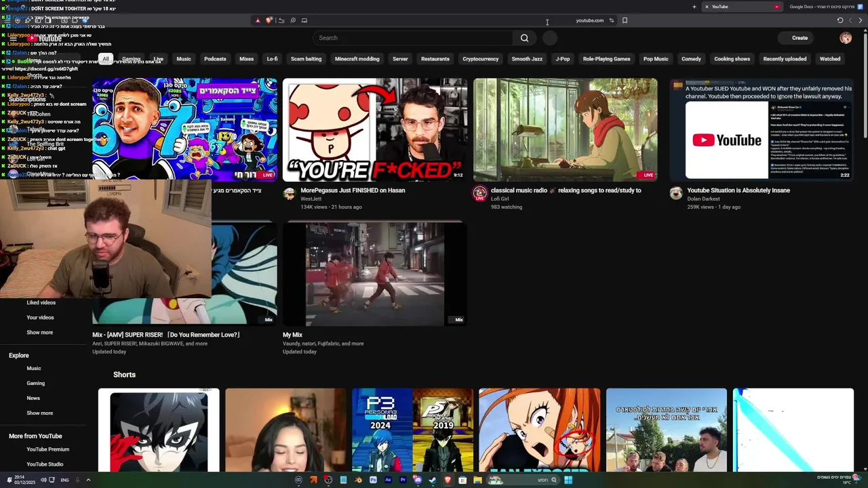The width and height of the screenshot is (868, 488).
Task: Open the YouTube account avatar menu
Action: pyautogui.click(x=846, y=38)
